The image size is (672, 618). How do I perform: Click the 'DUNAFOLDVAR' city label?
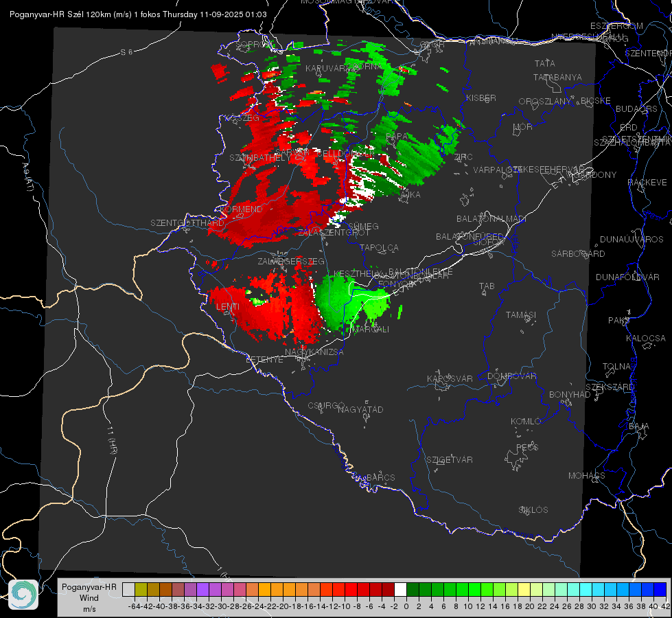point(627,277)
